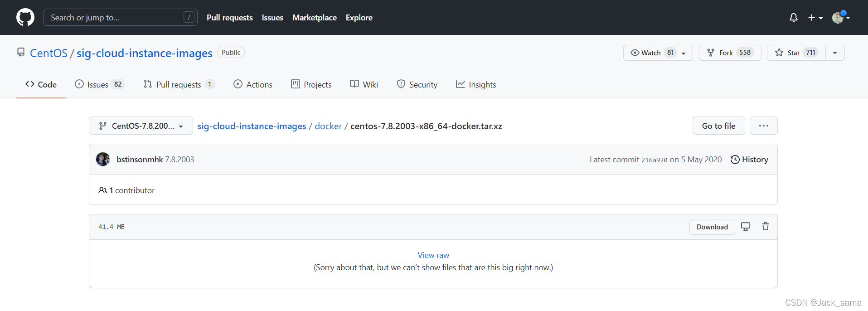Switch to the Actions tab
The image size is (868, 311).
[253, 84]
